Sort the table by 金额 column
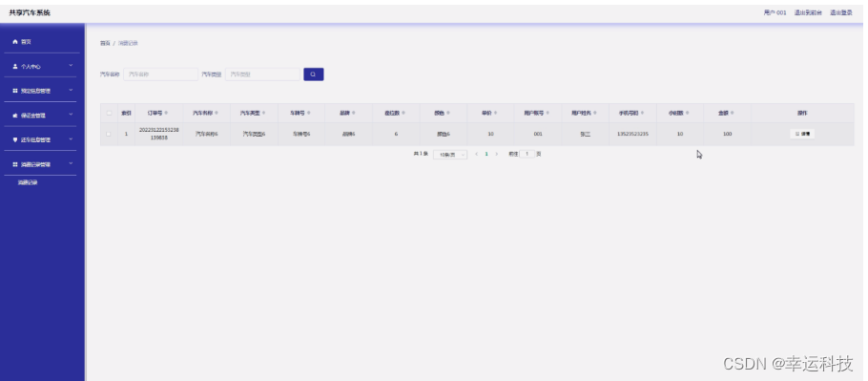The height and width of the screenshot is (381, 868). pos(732,113)
